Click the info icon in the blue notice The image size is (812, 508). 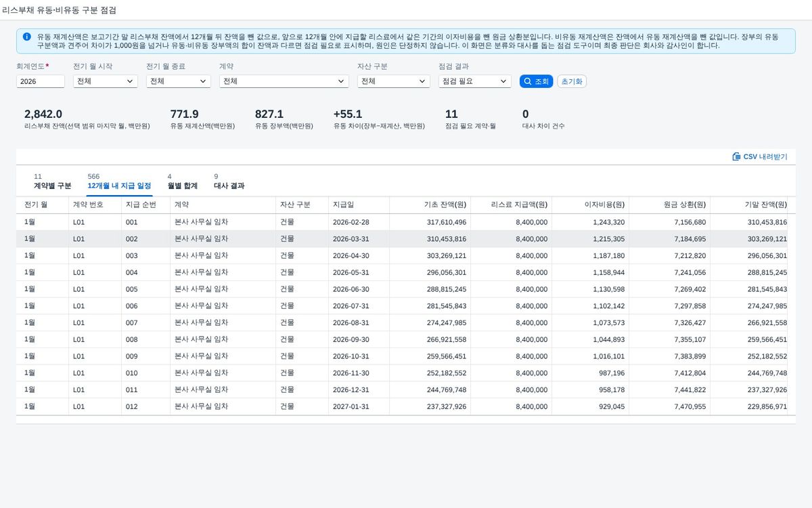[26, 37]
